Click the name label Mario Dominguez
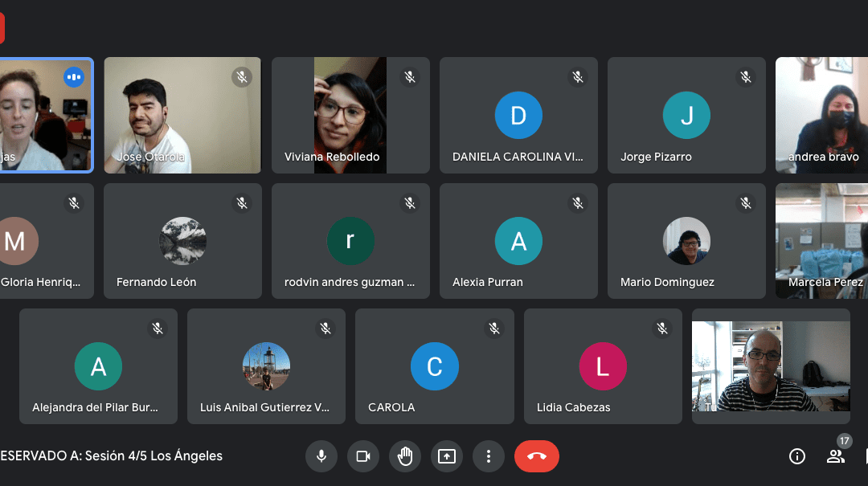This screenshot has width=868, height=486. click(667, 282)
